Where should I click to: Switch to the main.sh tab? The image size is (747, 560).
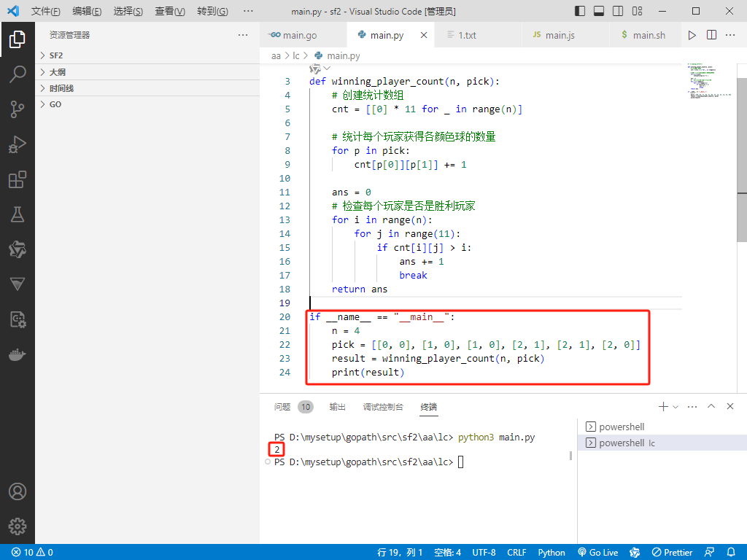tap(645, 35)
